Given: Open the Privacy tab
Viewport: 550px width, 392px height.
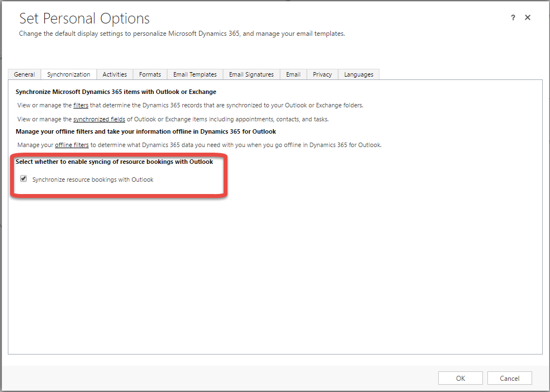Looking at the screenshot, I should coord(323,74).
